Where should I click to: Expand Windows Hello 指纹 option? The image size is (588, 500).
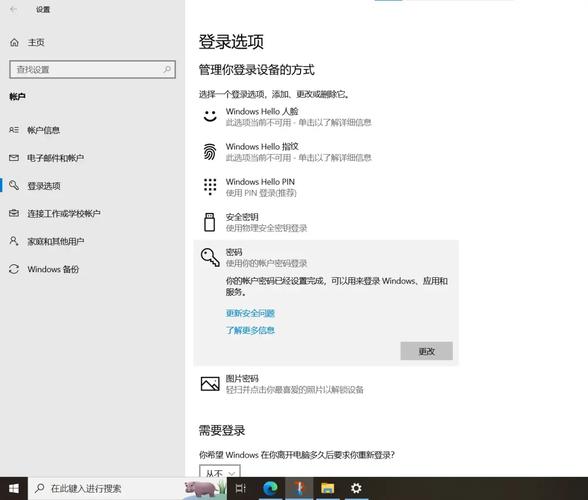pyautogui.click(x=326, y=152)
